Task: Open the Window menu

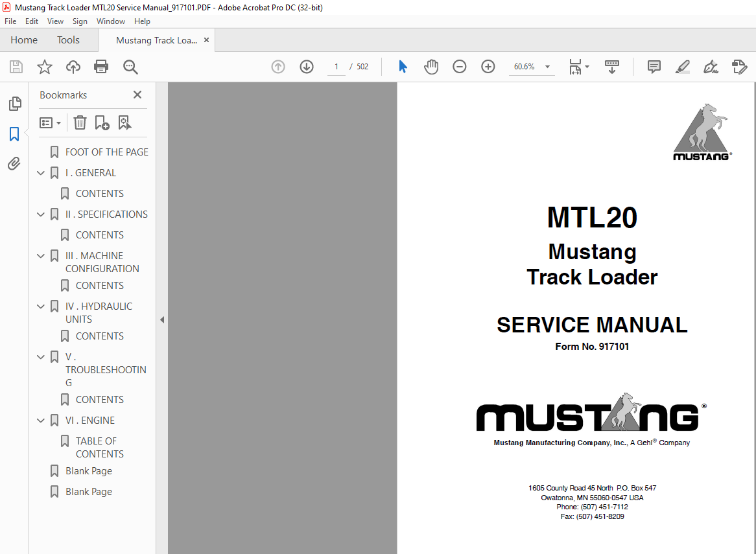Action: coord(111,21)
